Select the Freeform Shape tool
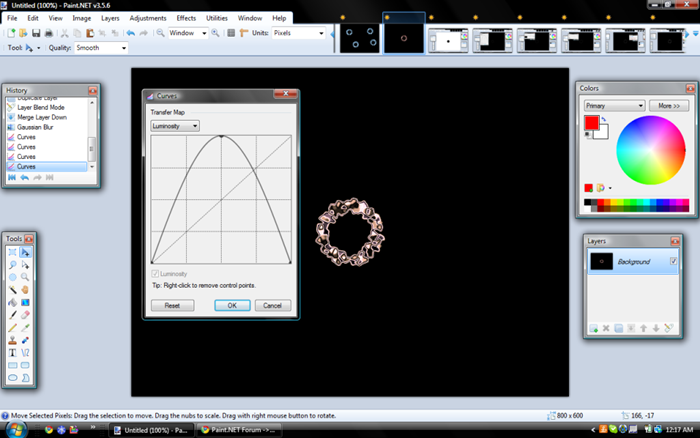The width and height of the screenshot is (700, 438). pyautogui.click(x=25, y=378)
